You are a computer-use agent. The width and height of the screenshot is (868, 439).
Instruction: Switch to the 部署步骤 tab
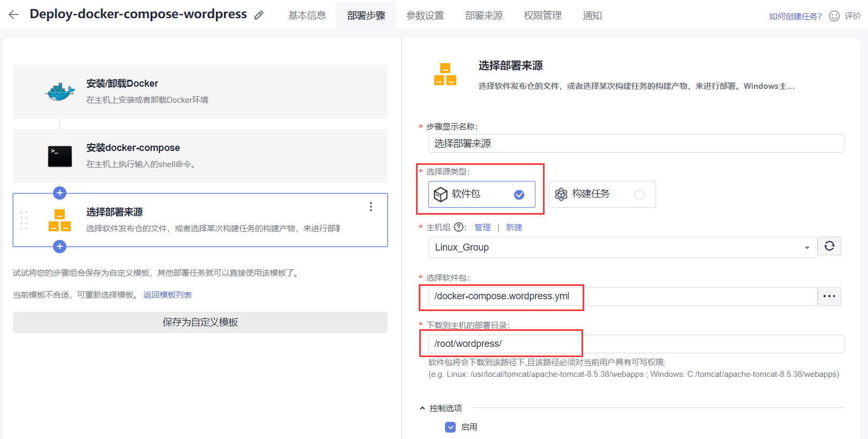(x=366, y=16)
